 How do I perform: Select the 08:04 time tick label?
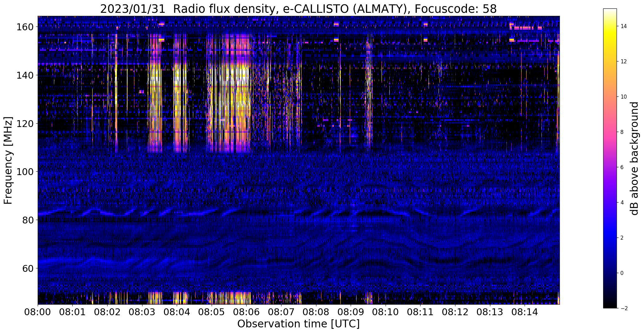pos(177,312)
